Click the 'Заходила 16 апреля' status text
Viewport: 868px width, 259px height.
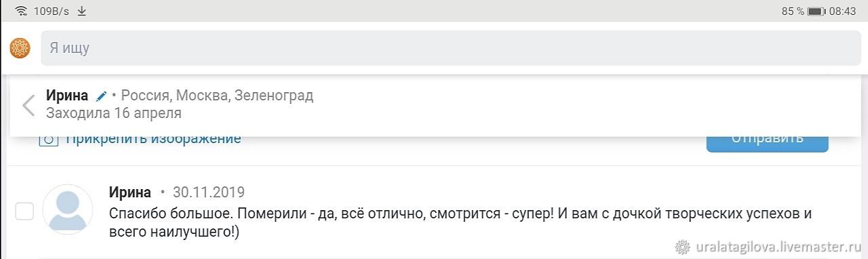coord(114,113)
